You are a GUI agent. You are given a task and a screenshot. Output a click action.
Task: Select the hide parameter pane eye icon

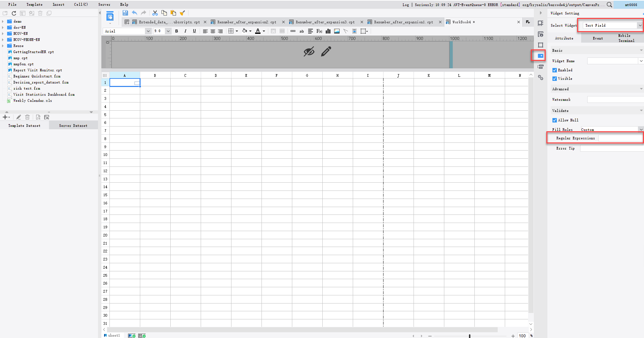point(308,51)
